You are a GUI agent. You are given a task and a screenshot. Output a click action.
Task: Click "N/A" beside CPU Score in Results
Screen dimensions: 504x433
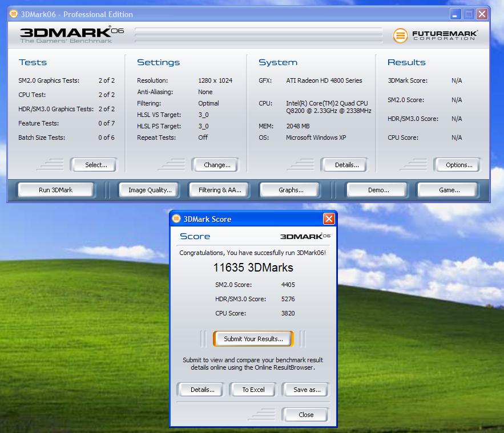click(457, 137)
